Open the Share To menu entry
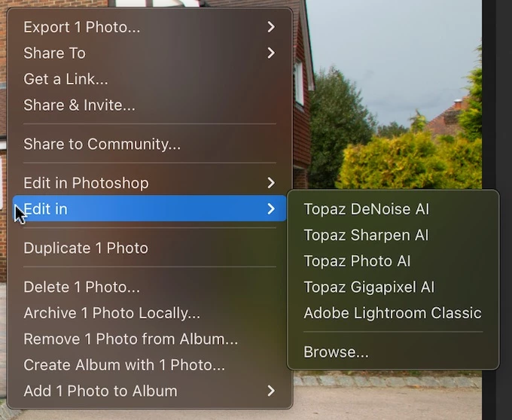This screenshot has width=512, height=420. [x=150, y=53]
